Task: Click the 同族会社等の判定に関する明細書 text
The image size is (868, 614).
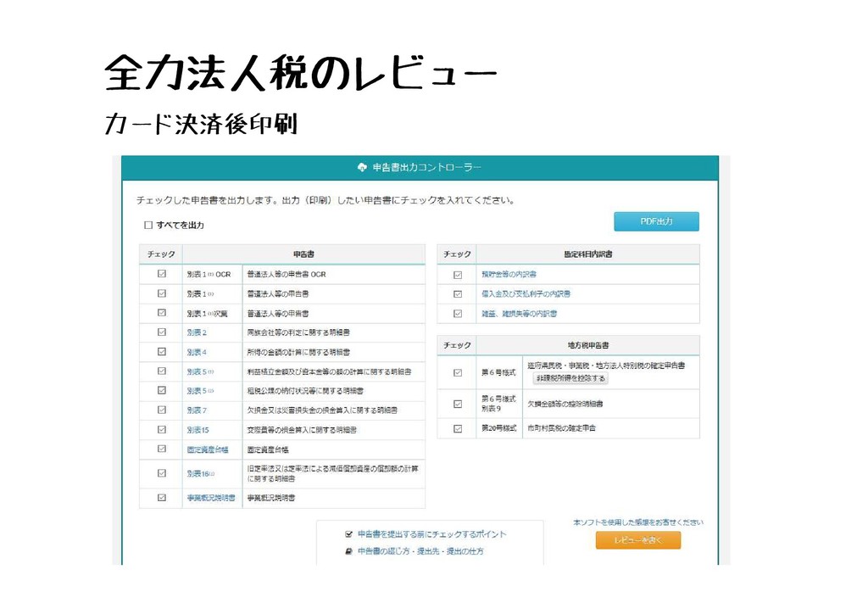Action: [298, 332]
